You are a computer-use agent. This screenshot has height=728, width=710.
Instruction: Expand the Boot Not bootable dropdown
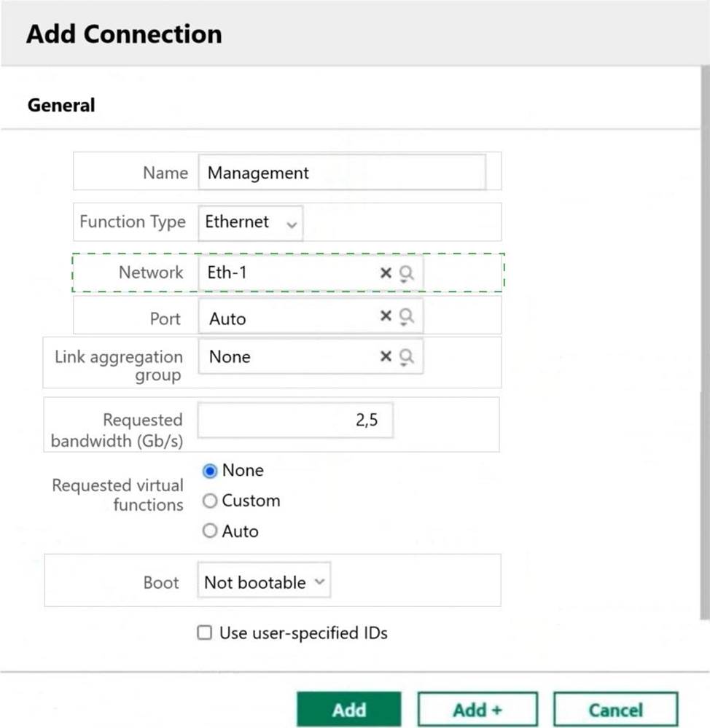263,582
